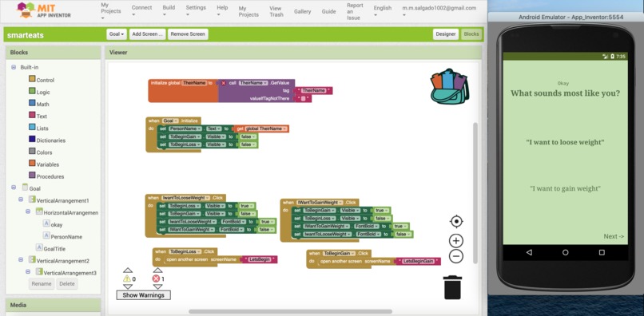644x316 pixels.
Task: Open the View Trash link
Action: click(x=276, y=11)
